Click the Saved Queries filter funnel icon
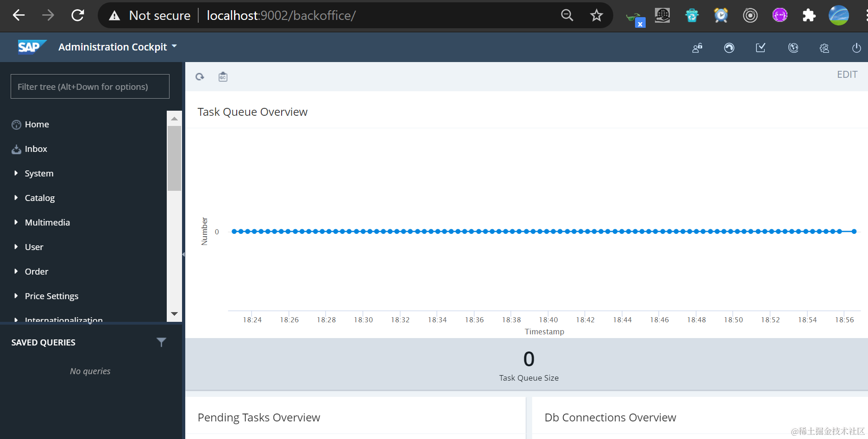 pyautogui.click(x=161, y=342)
